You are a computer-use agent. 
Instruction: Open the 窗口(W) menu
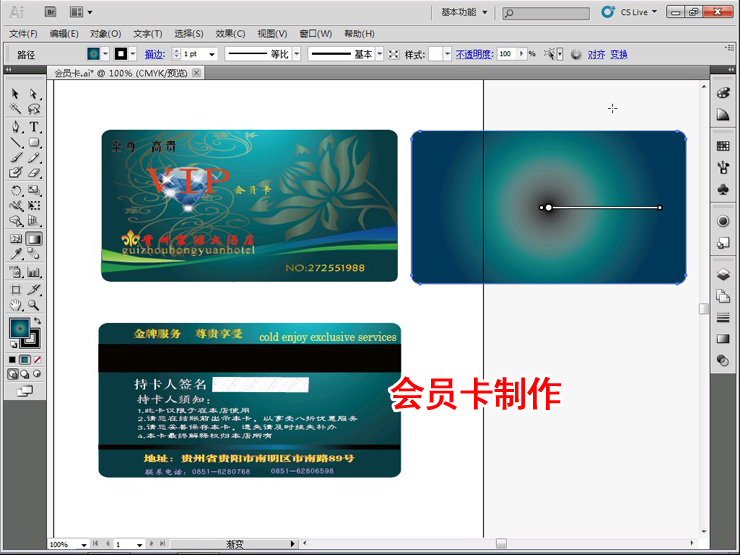click(x=315, y=33)
